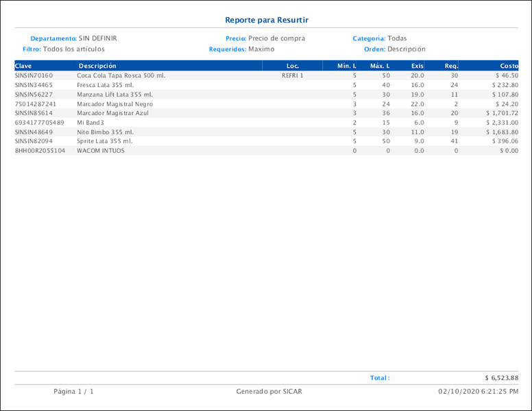Screen dimensions: 532x411
Task: Click the 'Maximo' requeridos value
Action: (261, 49)
